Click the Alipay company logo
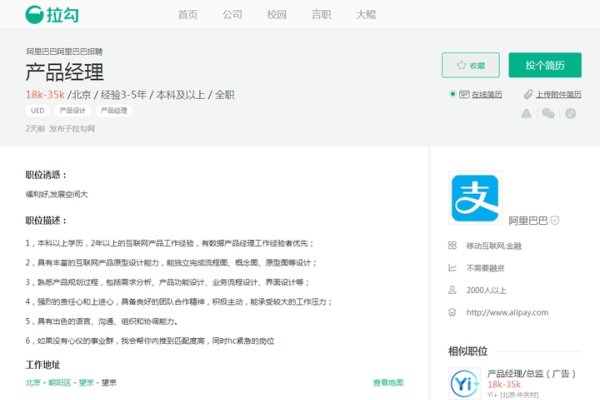The height and width of the screenshot is (400, 600). click(x=475, y=198)
